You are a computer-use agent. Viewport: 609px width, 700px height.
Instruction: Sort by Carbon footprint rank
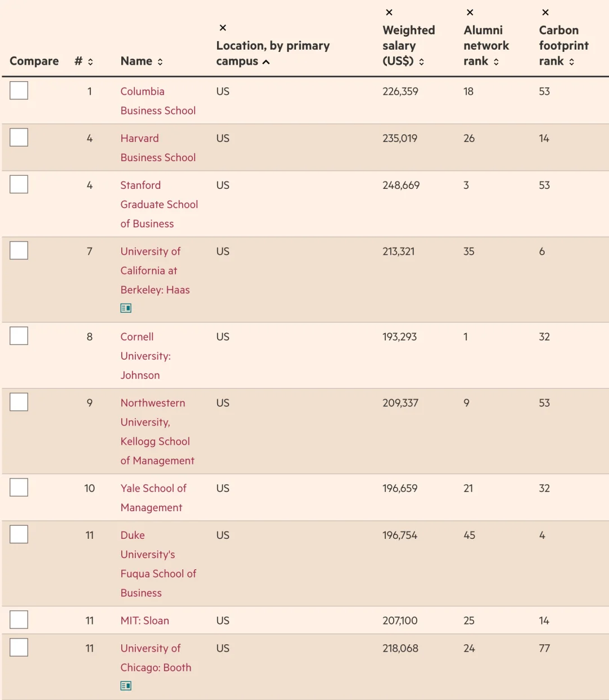(571, 61)
